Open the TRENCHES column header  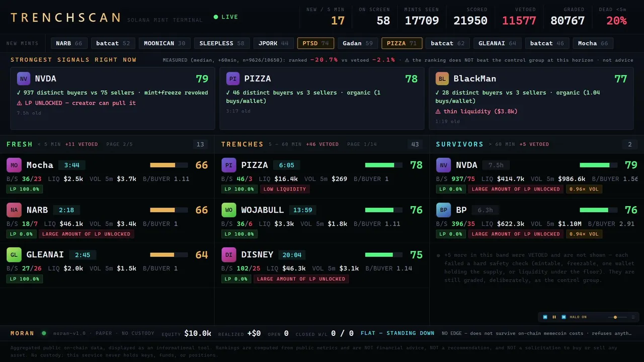[243, 144]
